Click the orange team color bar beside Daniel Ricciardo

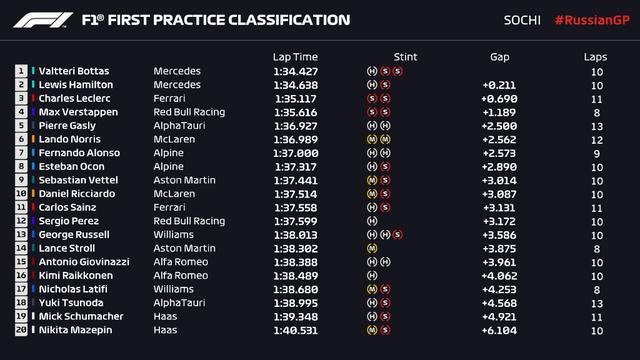(33, 193)
